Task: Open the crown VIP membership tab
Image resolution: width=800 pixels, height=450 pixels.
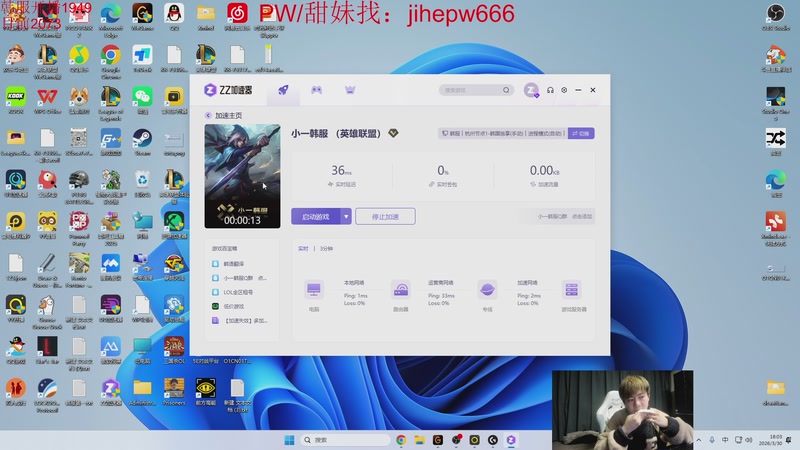Action: click(350, 90)
